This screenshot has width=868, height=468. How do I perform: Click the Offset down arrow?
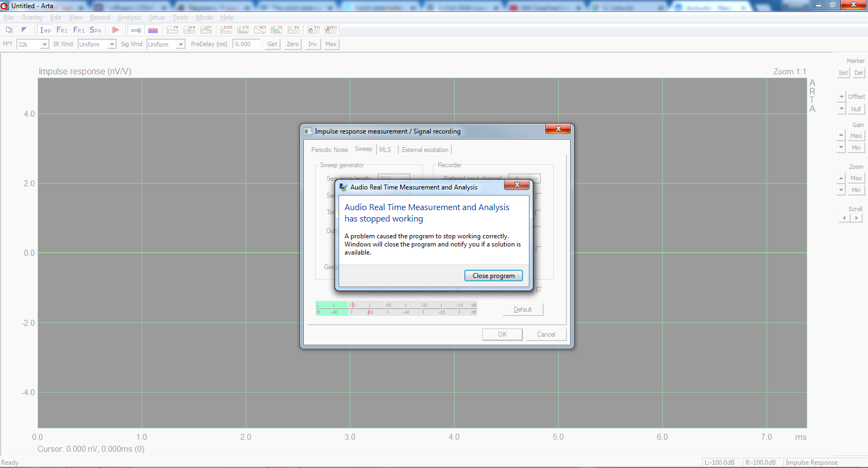tap(841, 109)
